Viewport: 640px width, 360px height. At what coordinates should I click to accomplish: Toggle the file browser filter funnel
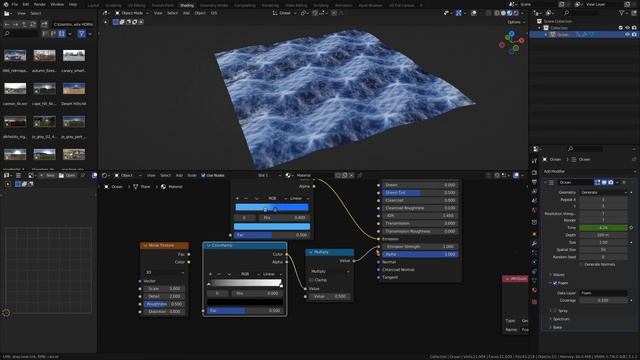82,33
